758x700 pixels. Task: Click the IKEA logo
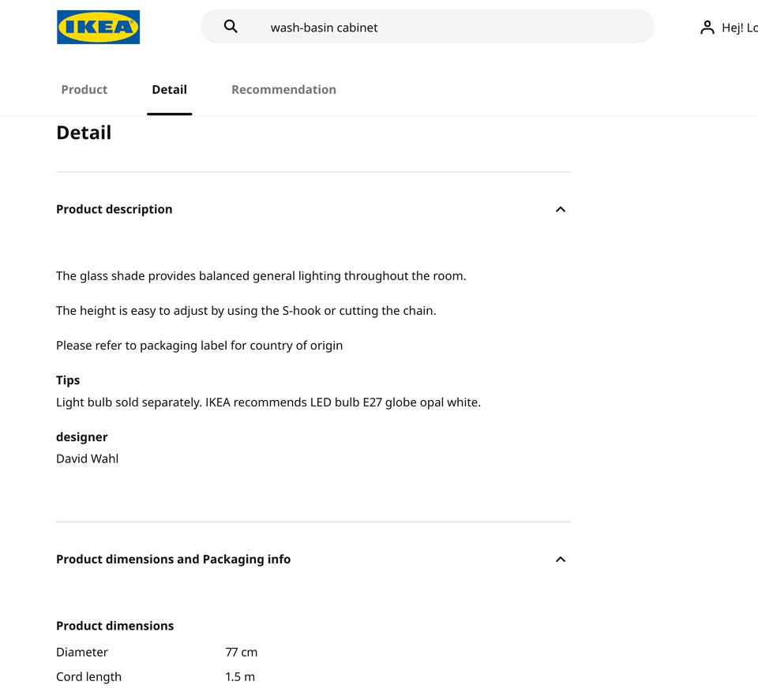coord(98,27)
